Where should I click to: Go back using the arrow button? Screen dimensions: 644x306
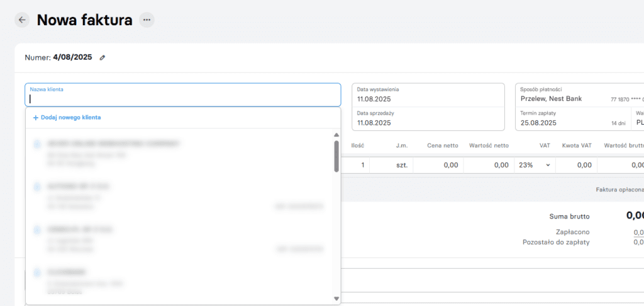(22, 20)
